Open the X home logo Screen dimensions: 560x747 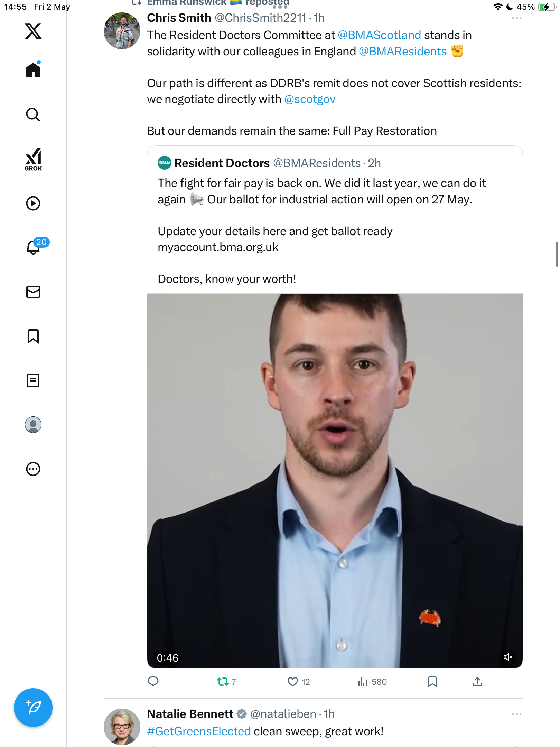tap(33, 31)
